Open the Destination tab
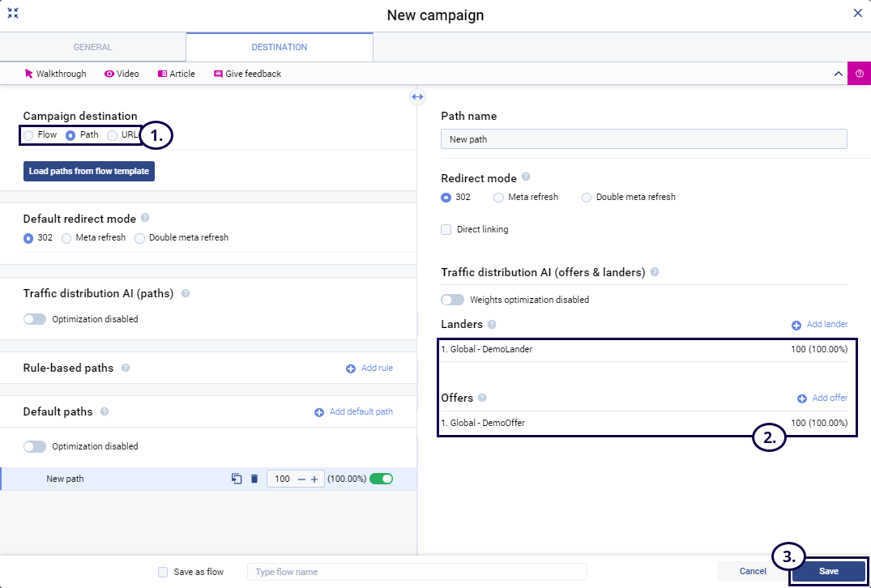Viewport: 871px width, 588px height. [x=279, y=47]
